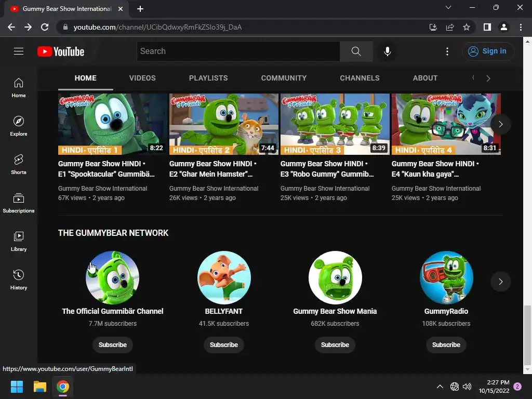Subscribe to BELLYFANT
Viewport: 532px width, 399px height.
coord(224,345)
